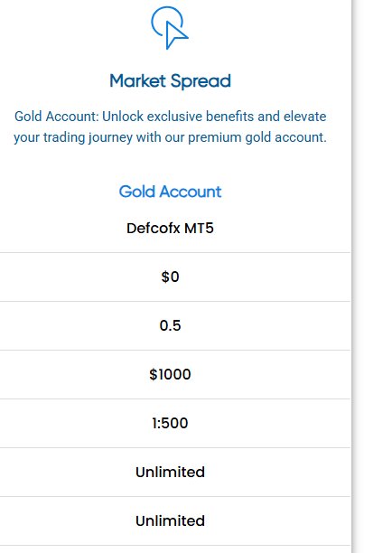This screenshot has height=553, width=392.
Task: Click the 1:500 leverage value
Action: pyautogui.click(x=171, y=423)
